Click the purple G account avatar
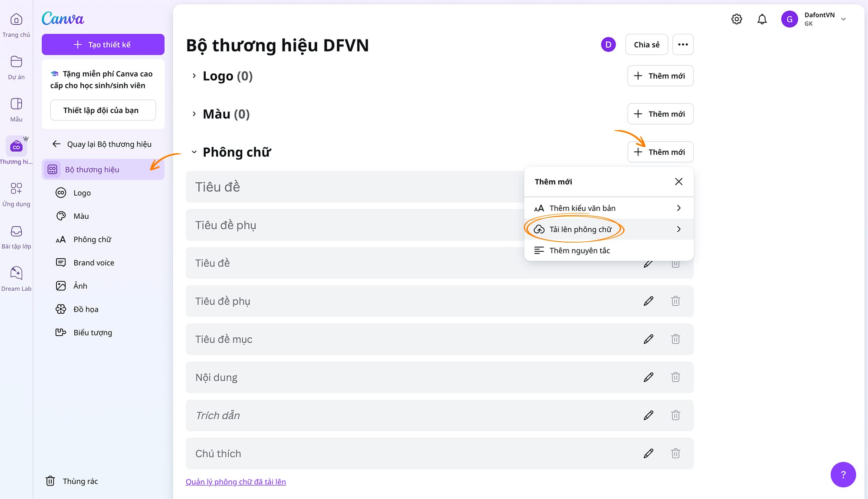Viewport: 868px width, 499px height. pos(789,19)
